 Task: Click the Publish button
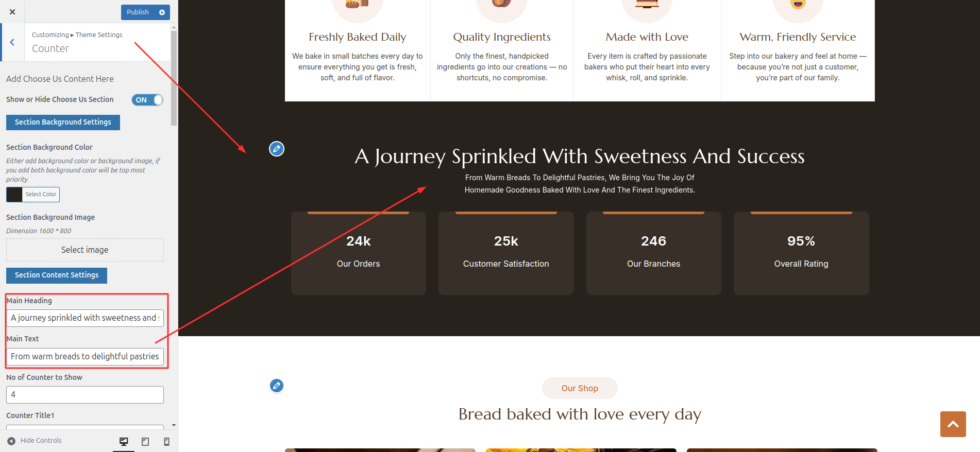[138, 12]
